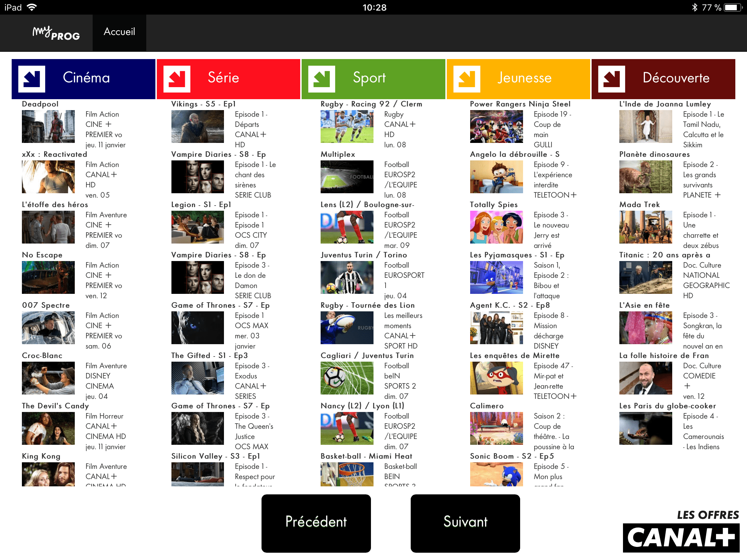747x560 pixels.
Task: Open Planète dinosaures thumbnail
Action: pyautogui.click(x=646, y=177)
